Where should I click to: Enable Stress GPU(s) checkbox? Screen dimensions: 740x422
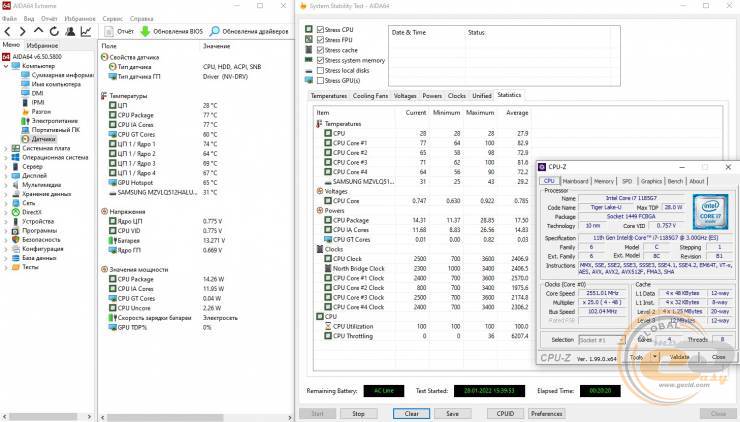(320, 81)
